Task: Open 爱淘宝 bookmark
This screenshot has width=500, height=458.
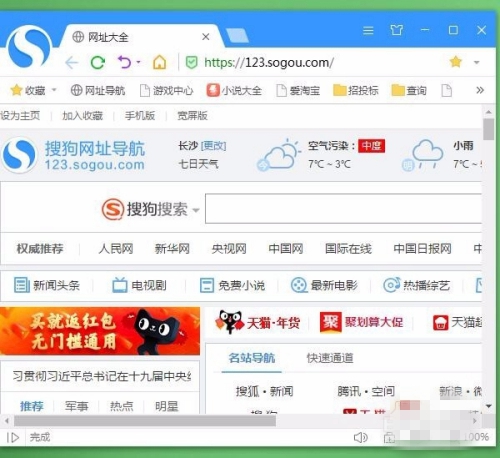Action: click(298, 90)
